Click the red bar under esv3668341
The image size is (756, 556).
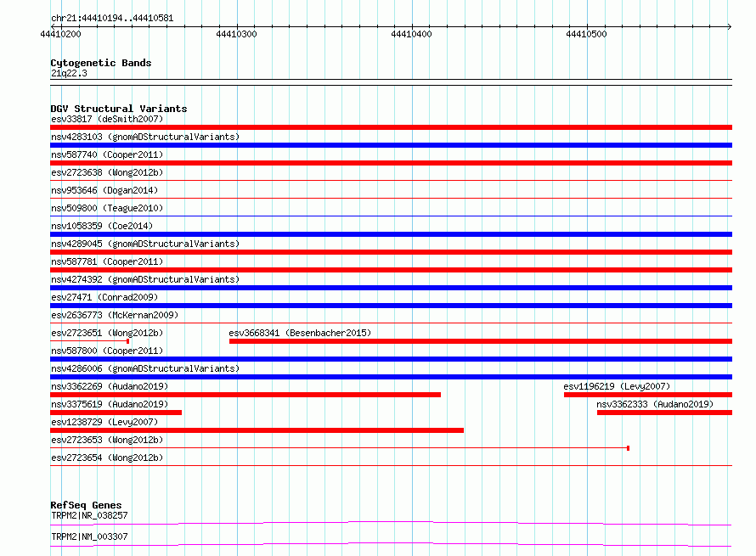pyautogui.click(x=481, y=341)
